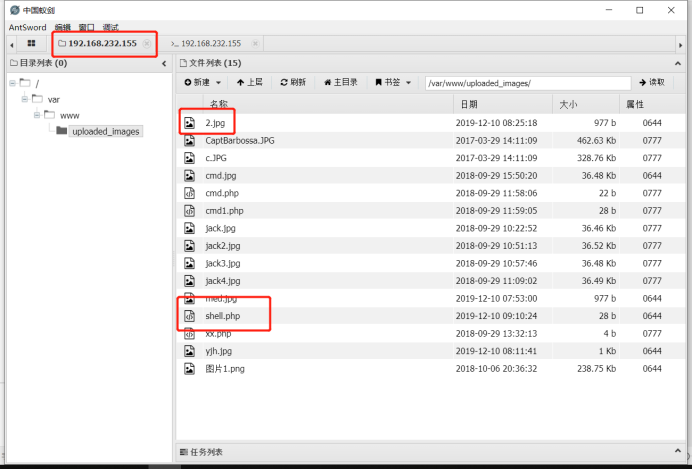Sort by the 大小 column header
Viewport: 692px width, 470px height.
click(568, 105)
